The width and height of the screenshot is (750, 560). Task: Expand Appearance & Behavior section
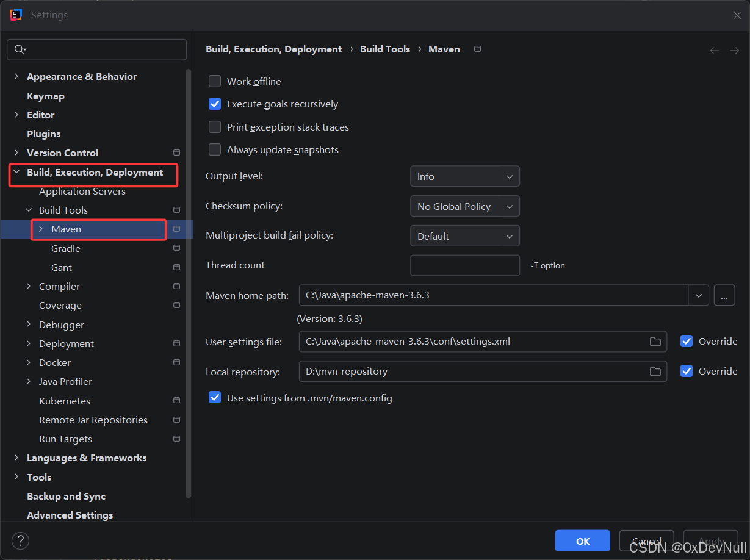(x=16, y=76)
